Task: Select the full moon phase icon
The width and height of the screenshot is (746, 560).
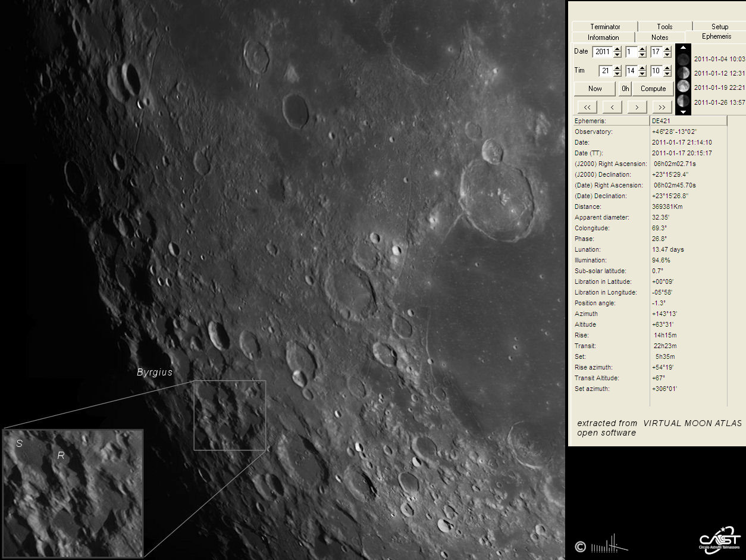Action: [684, 87]
